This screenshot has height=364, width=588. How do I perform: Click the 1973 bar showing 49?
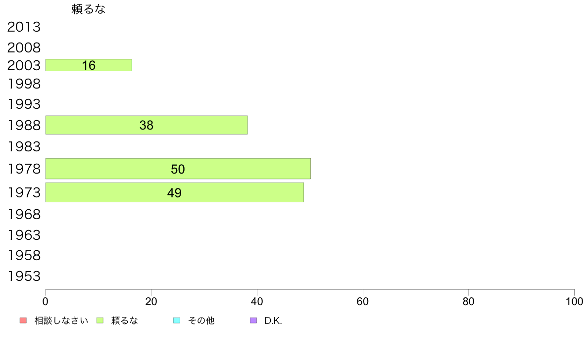pyautogui.click(x=175, y=192)
